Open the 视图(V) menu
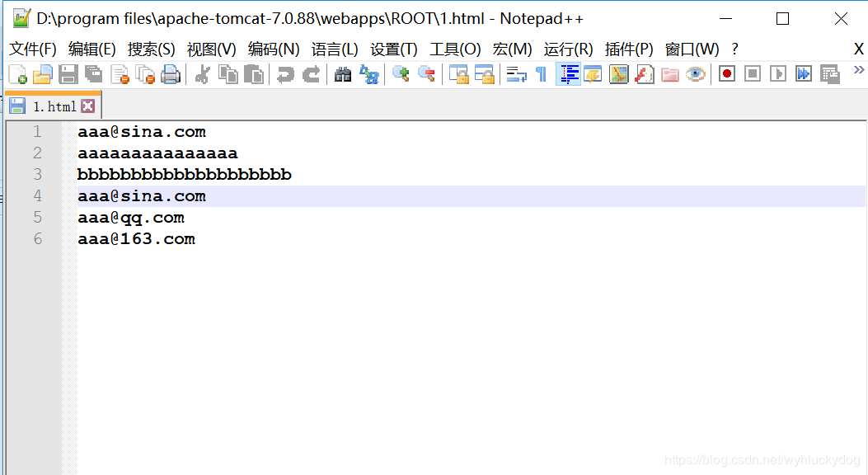 click(212, 49)
